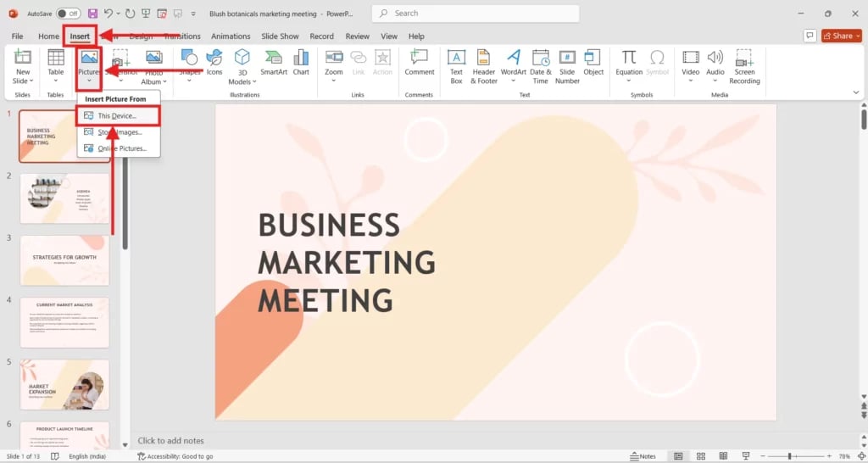Click the zoom slider in status bar
868x463 pixels.
(x=788, y=456)
